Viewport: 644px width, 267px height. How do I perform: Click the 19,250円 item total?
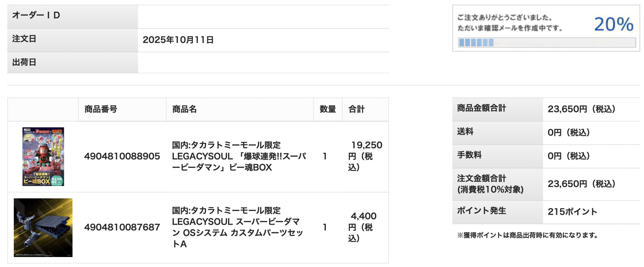pyautogui.click(x=365, y=156)
